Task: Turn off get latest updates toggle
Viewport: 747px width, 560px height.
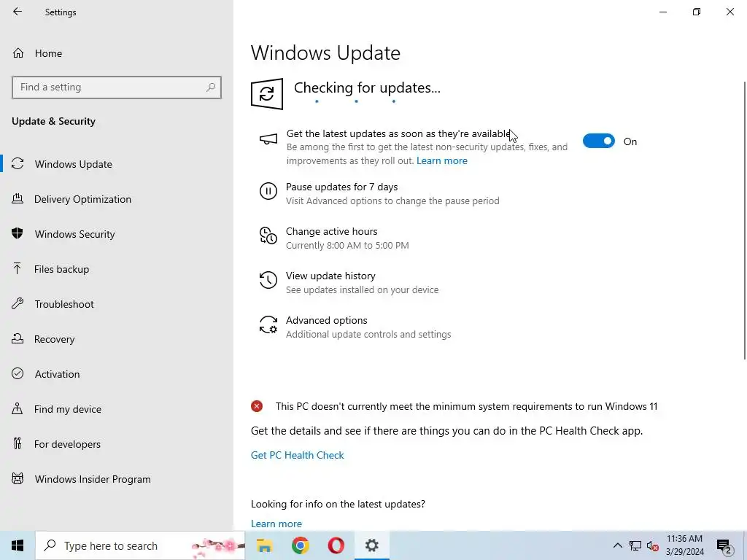Action: click(599, 141)
